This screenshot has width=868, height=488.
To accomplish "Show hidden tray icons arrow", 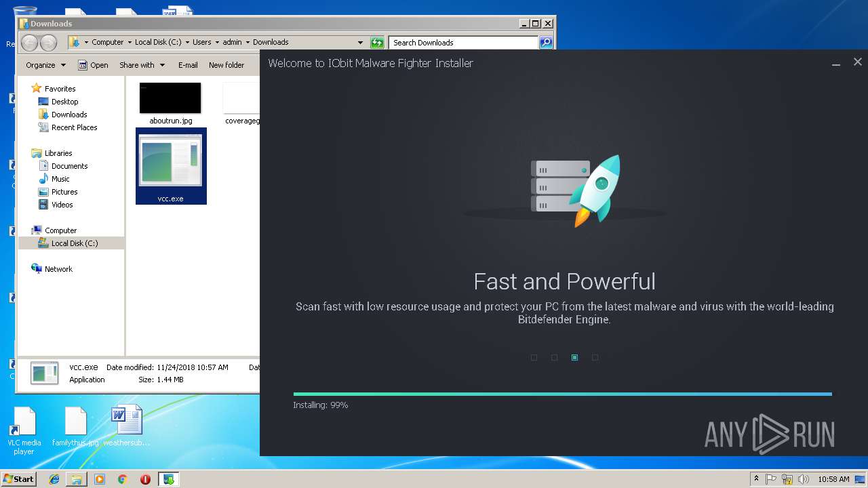I will [x=756, y=479].
